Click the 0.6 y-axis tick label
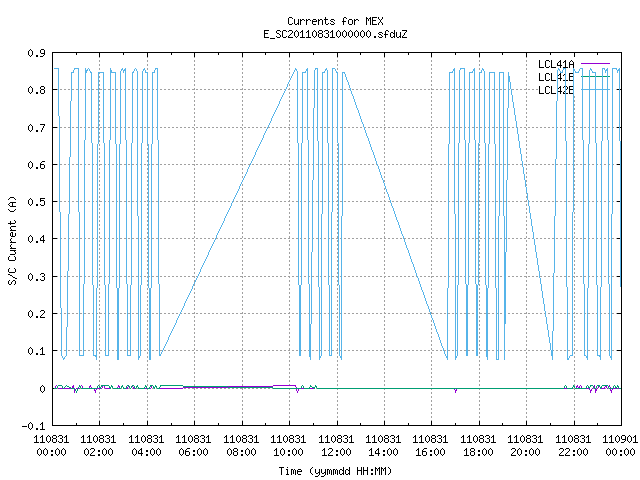 coord(36,165)
